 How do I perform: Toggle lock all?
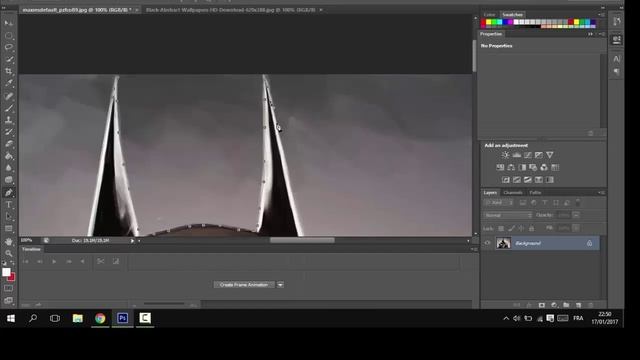point(531,229)
